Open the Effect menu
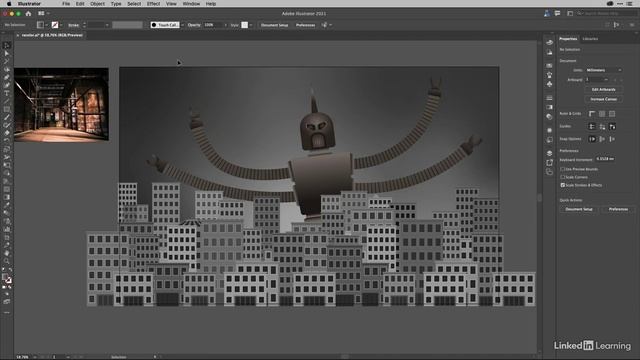This screenshot has height=360, width=640. click(153, 4)
